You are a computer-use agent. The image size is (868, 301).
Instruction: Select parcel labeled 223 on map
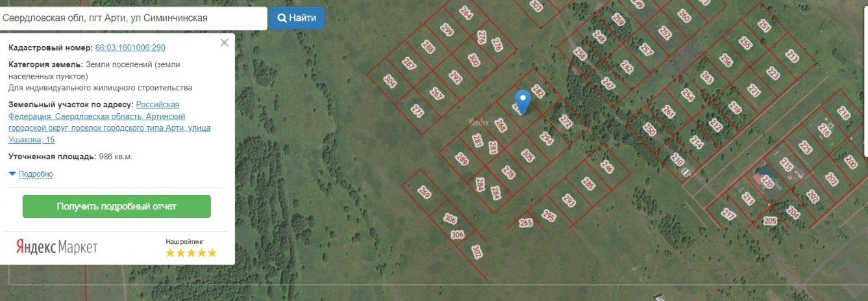click(x=773, y=73)
